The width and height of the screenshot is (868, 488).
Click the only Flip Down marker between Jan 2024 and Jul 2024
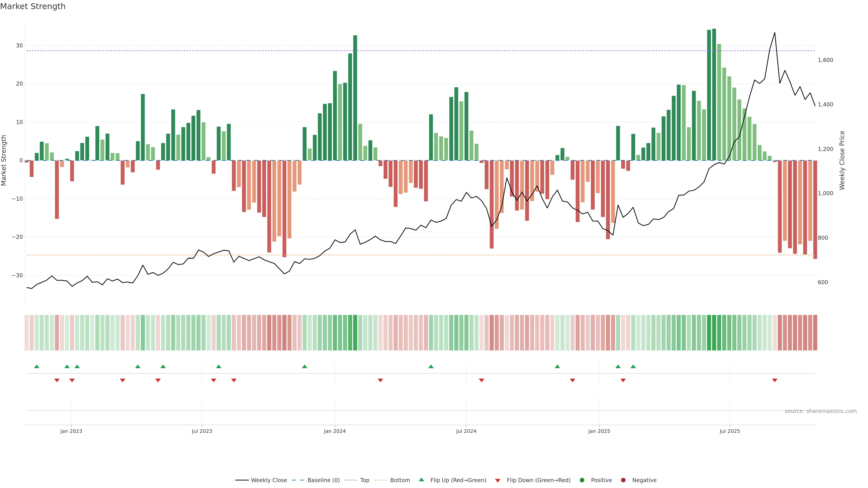point(380,380)
